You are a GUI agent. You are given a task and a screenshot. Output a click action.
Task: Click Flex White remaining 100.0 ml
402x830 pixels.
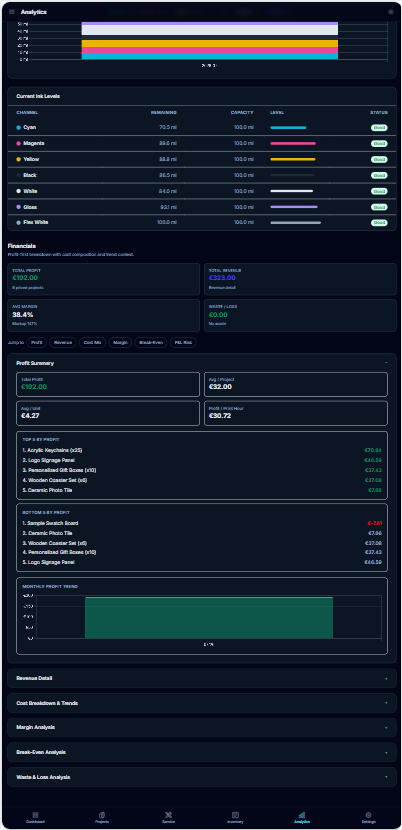(167, 223)
